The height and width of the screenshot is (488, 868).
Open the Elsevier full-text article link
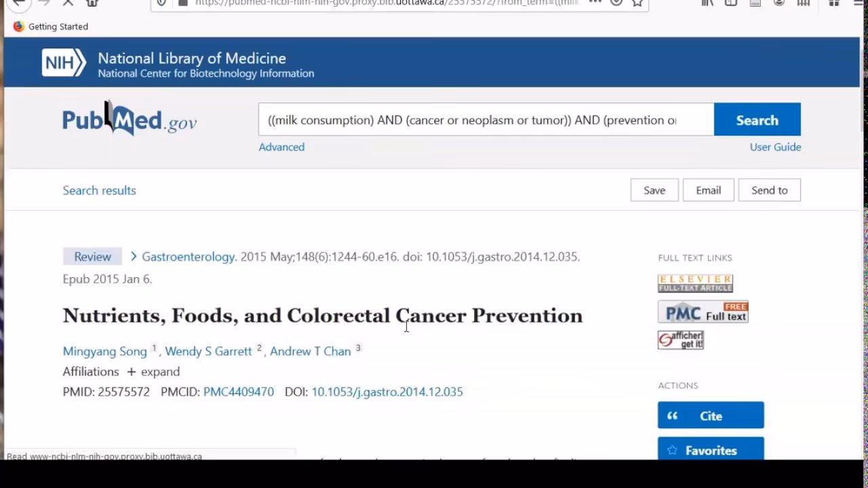[x=695, y=283]
